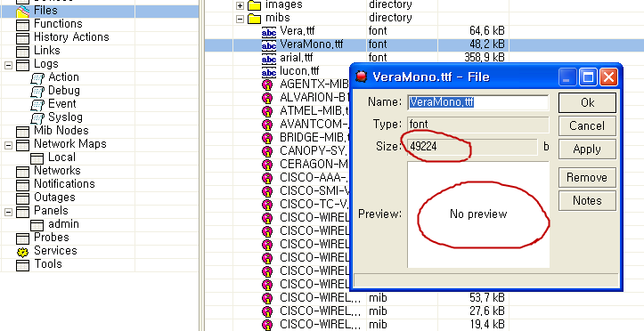Select the Local network map item
The image size is (644, 331).
coord(61,157)
